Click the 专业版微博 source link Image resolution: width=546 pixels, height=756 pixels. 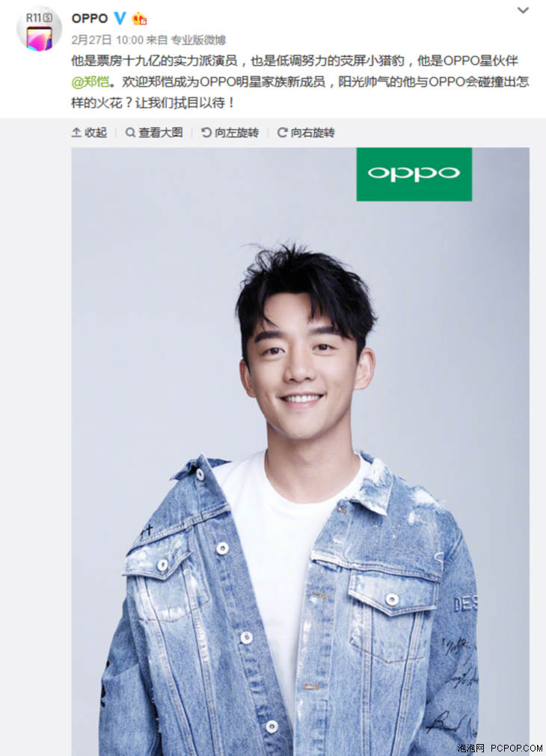tap(198, 40)
